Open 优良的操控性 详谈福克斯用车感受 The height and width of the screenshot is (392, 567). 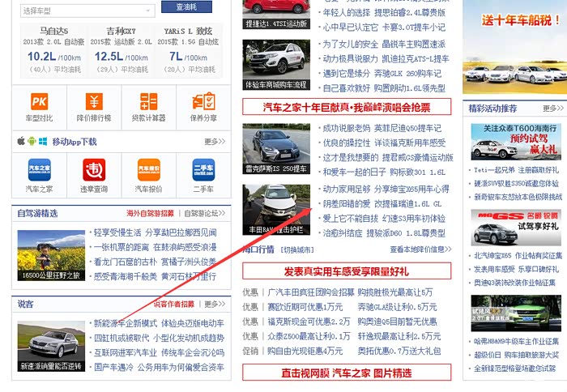tap(384, 143)
